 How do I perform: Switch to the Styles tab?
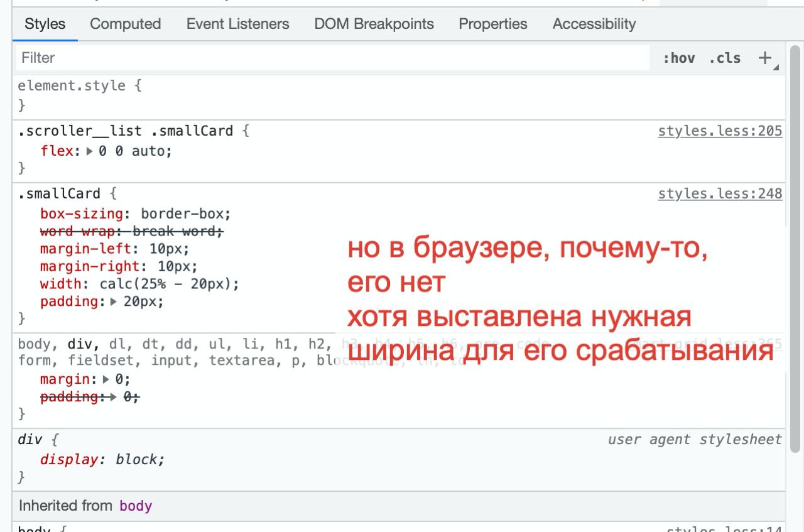pyautogui.click(x=45, y=24)
